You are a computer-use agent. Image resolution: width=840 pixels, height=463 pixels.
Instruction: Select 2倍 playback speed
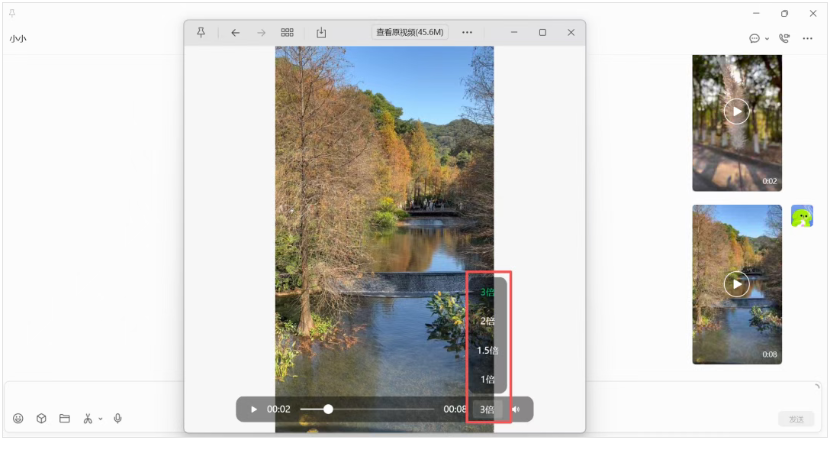487,321
